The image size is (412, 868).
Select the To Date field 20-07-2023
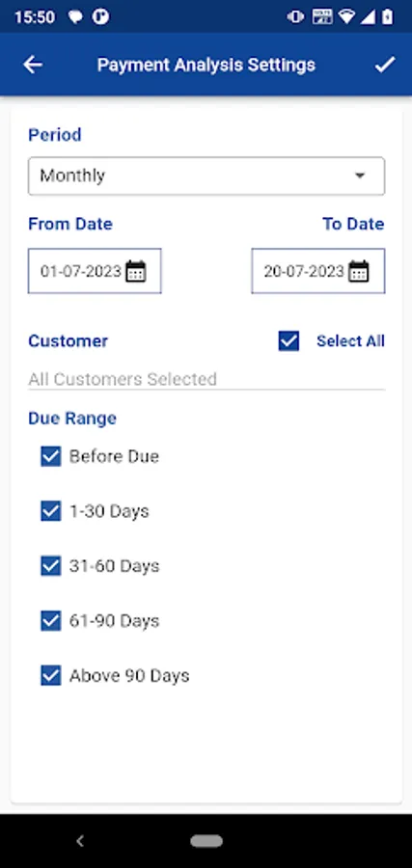coord(318,271)
